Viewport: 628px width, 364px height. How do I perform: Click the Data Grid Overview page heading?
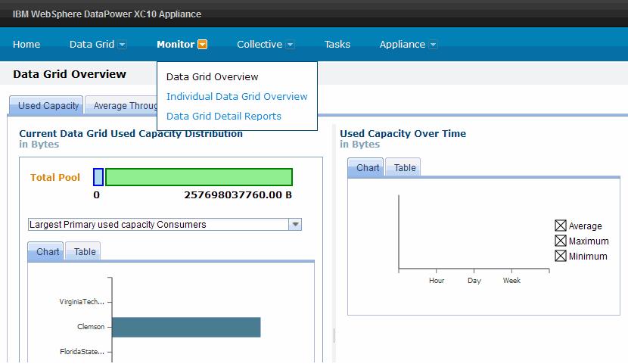tap(70, 74)
